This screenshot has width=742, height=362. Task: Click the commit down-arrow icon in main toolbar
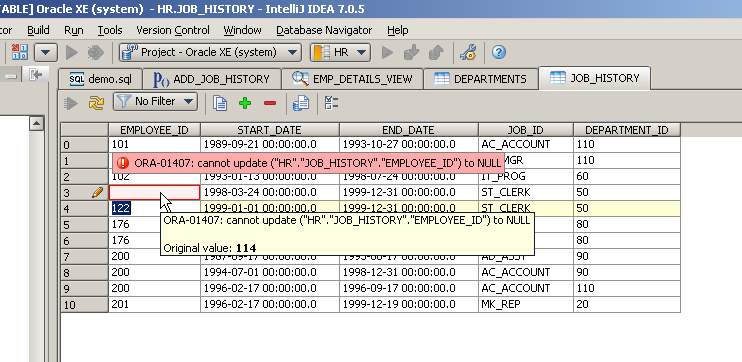pyautogui.click(x=411, y=52)
